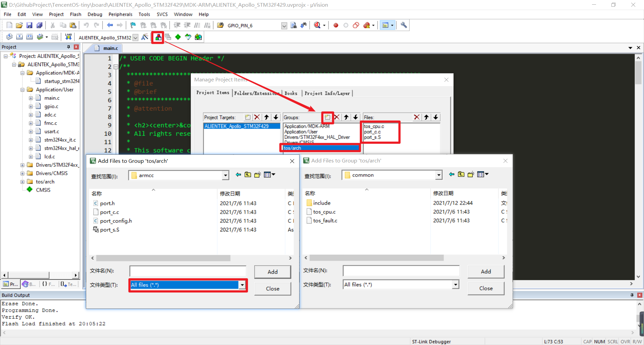Image resolution: width=644 pixels, height=345 pixels.
Task: Click Add in the armcc file dialog
Action: [x=272, y=272]
